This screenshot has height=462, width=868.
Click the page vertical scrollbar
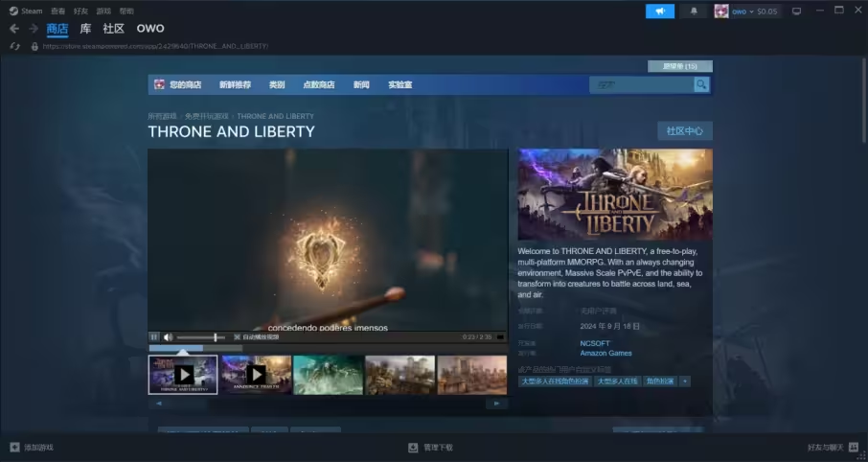pos(863,100)
